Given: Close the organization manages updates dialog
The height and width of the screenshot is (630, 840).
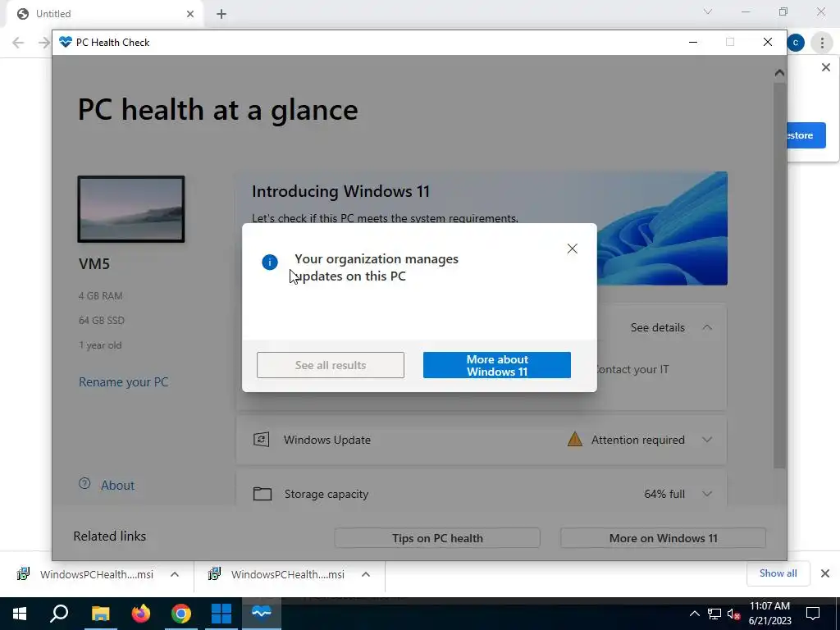Looking at the screenshot, I should click(x=572, y=249).
